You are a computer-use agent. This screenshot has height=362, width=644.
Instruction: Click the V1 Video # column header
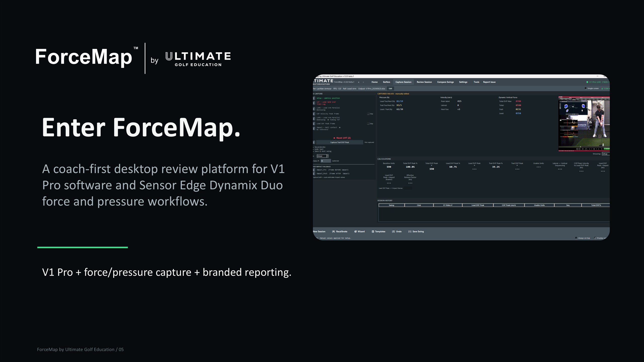pyautogui.click(x=448, y=205)
